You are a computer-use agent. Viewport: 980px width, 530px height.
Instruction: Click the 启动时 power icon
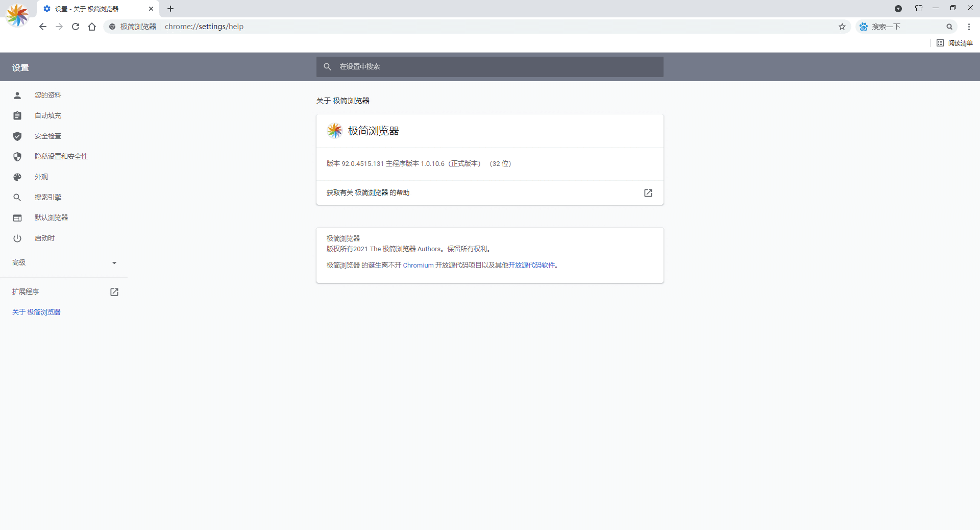pos(17,238)
